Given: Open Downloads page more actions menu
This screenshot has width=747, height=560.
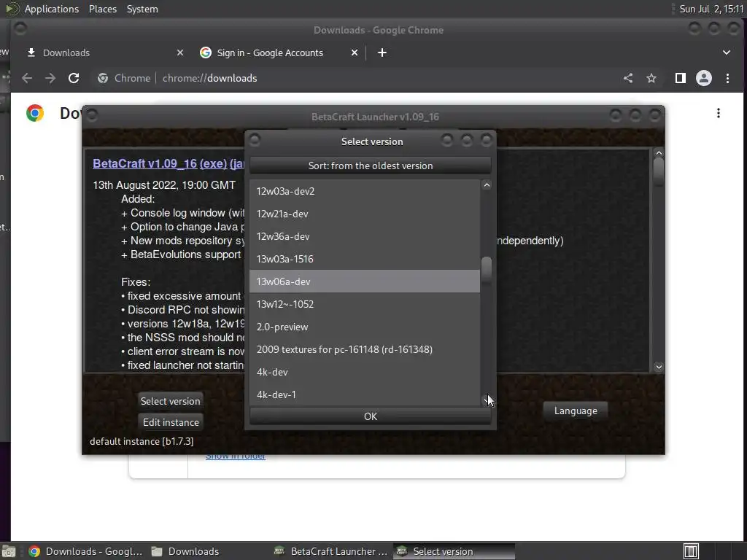Looking at the screenshot, I should pyautogui.click(x=719, y=113).
